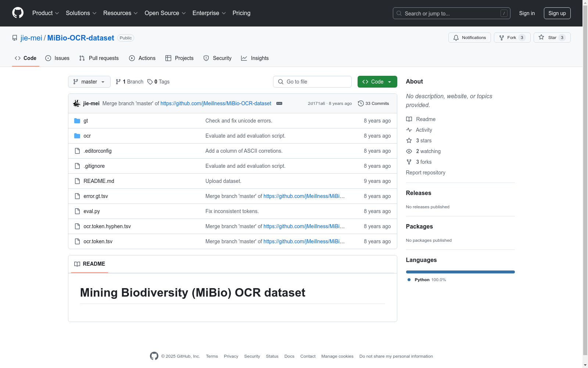Open the MiBio-OCR-dataset repository title link
Viewport: 588px width, 368px height.
pos(81,38)
